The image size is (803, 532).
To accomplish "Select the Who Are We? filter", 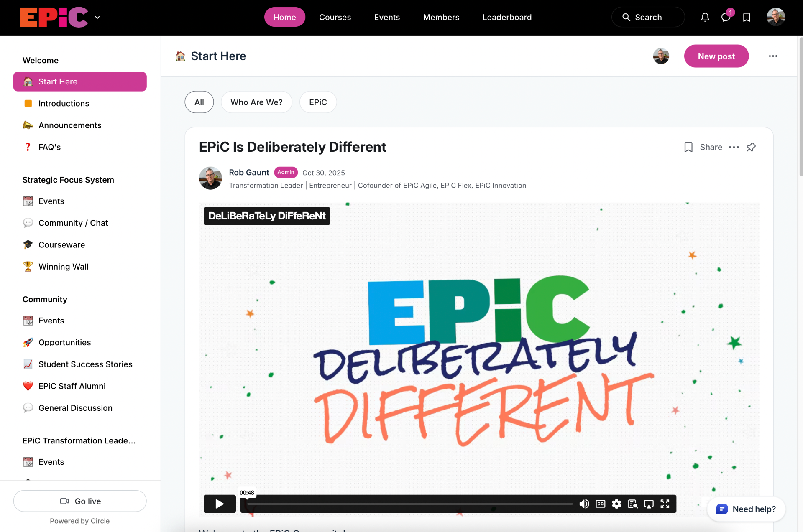I will coord(256,102).
